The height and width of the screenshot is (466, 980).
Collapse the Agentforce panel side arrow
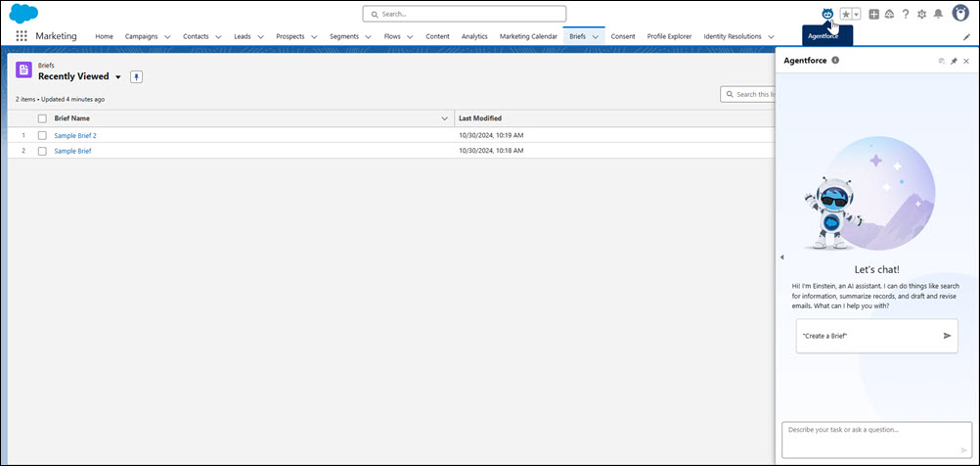click(x=781, y=257)
